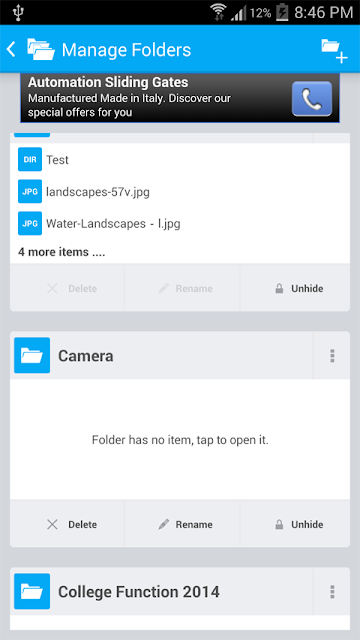Tap College Function 2014 folder icon
Image resolution: width=360 pixels, height=640 pixels.
click(32, 591)
